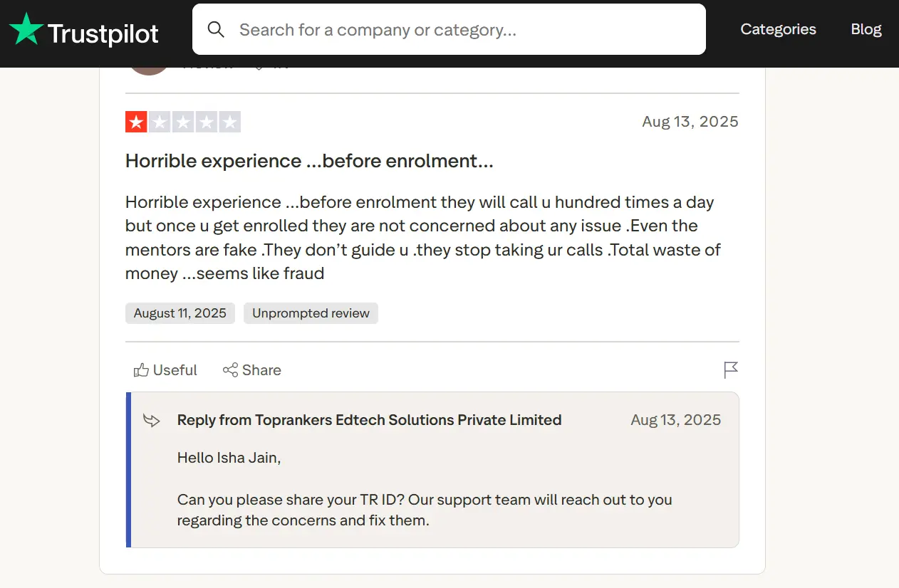Click the first red star in the rating
This screenshot has height=588, width=899.
pyautogui.click(x=135, y=121)
